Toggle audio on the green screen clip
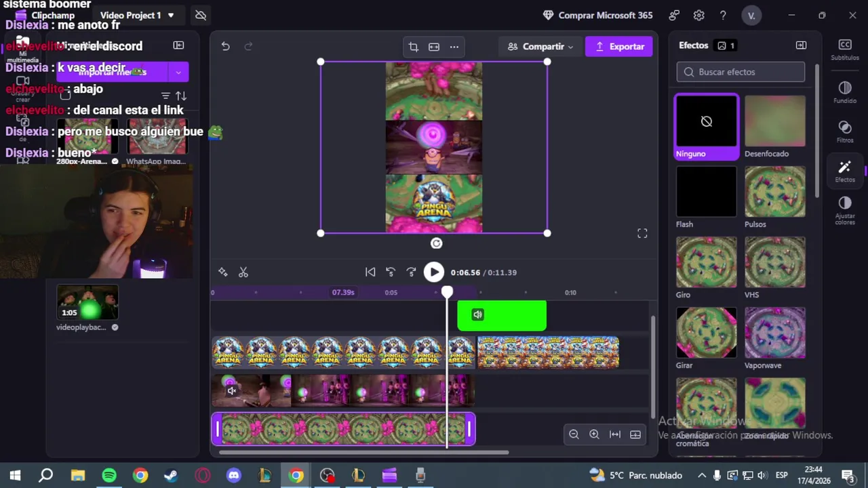The image size is (868, 488). 478,314
